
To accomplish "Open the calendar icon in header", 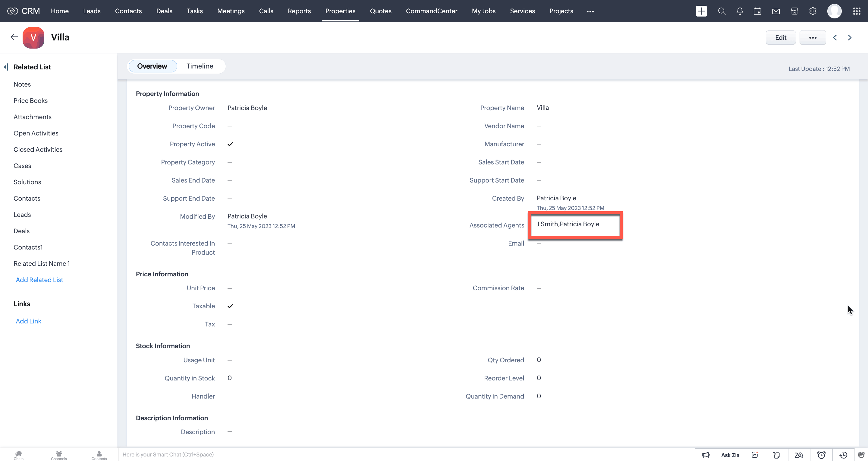I will [x=757, y=11].
